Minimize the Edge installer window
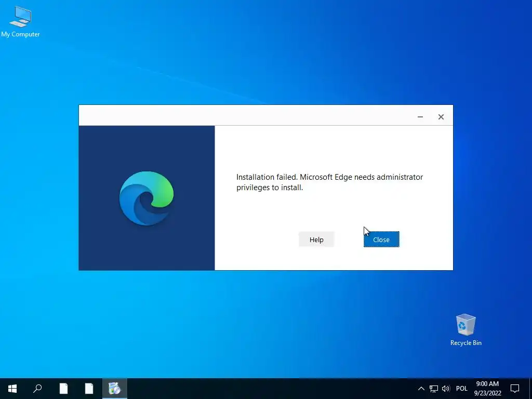This screenshot has width=532, height=399. (420, 117)
